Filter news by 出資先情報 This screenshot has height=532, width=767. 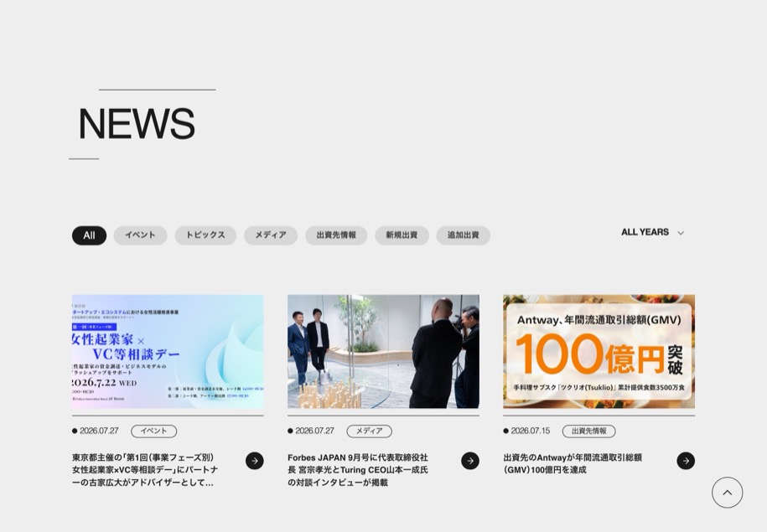[x=336, y=235]
